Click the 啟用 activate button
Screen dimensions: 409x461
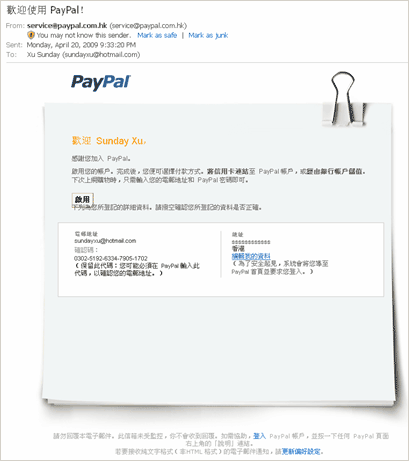82,199
